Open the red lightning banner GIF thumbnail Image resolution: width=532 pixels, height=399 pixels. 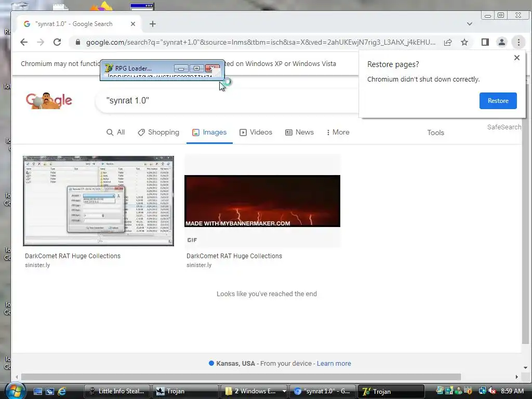tap(262, 201)
